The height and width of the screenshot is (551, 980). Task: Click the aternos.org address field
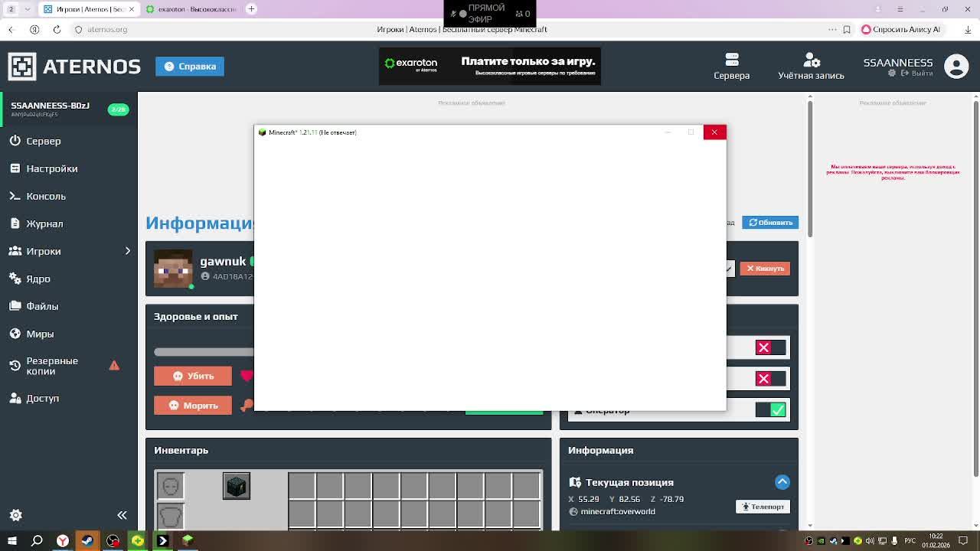point(107,29)
